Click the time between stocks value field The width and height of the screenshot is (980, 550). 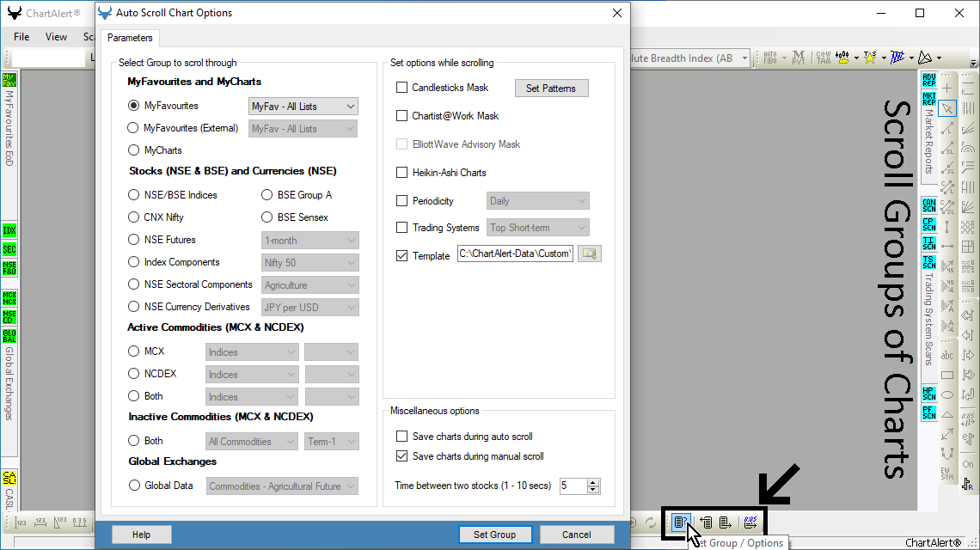573,486
